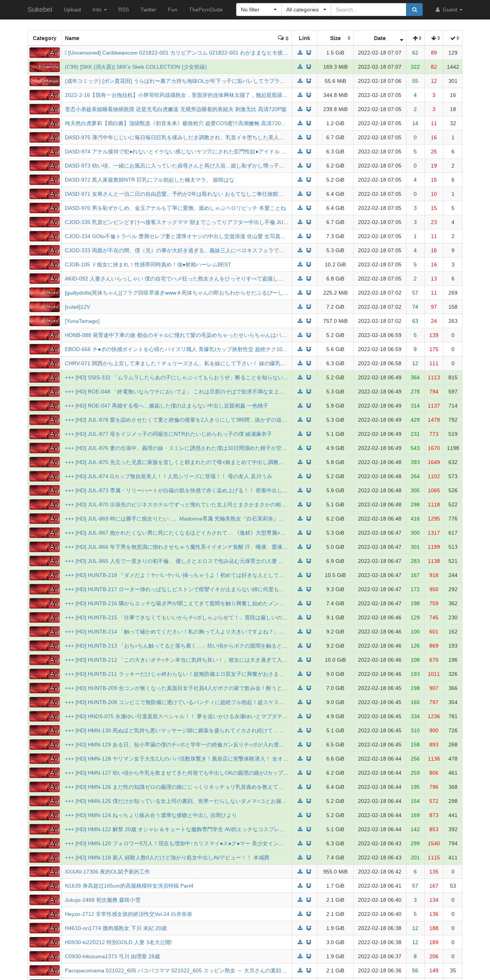This screenshot has width=490, height=980.
Task: Open the Upload page
Action: 72,10
